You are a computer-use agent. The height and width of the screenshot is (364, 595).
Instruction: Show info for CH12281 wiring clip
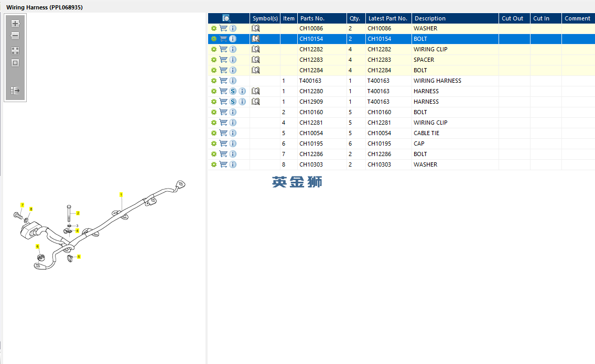point(233,123)
